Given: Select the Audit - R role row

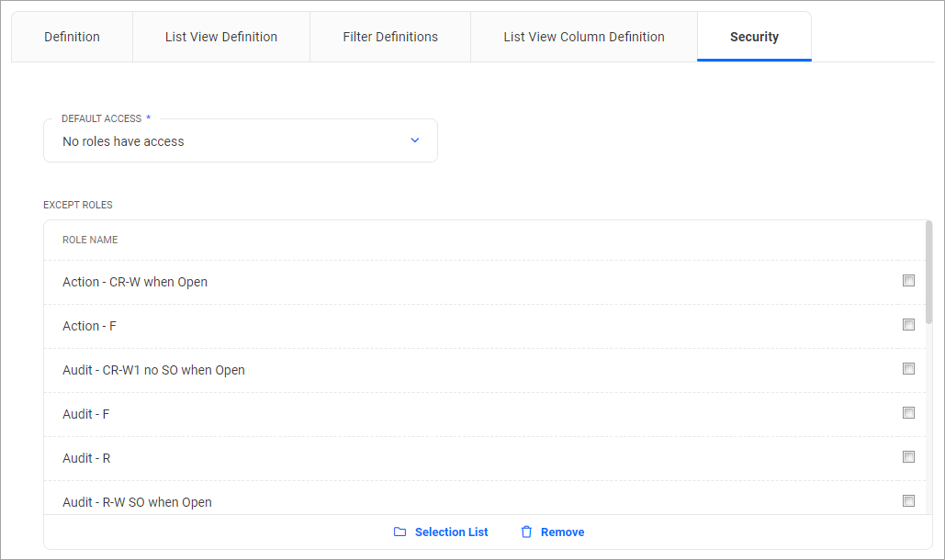Looking at the screenshot, I should 367,456.
